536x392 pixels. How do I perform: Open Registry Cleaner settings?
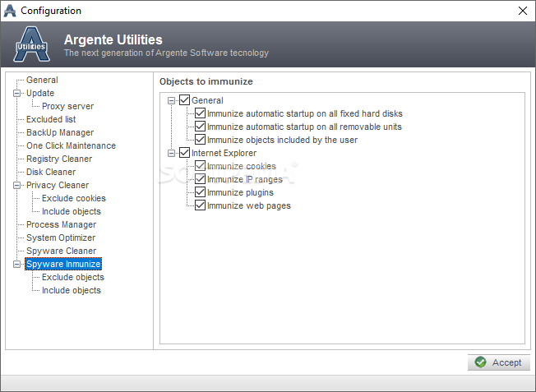point(59,159)
